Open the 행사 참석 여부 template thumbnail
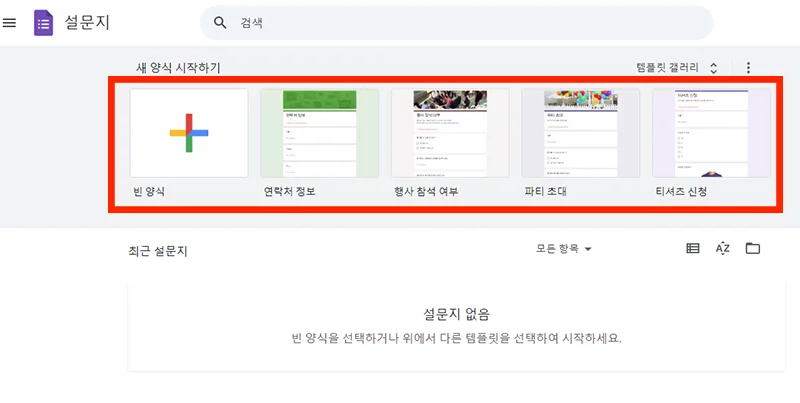 (x=450, y=133)
